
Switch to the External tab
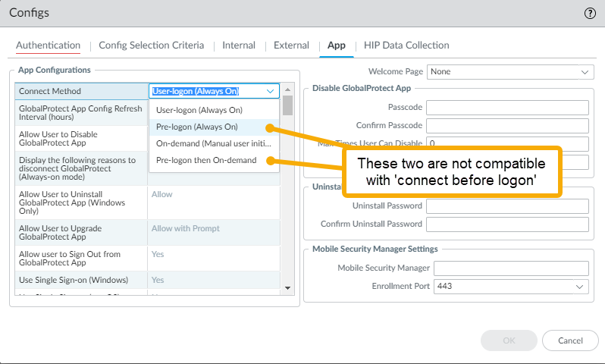click(291, 45)
